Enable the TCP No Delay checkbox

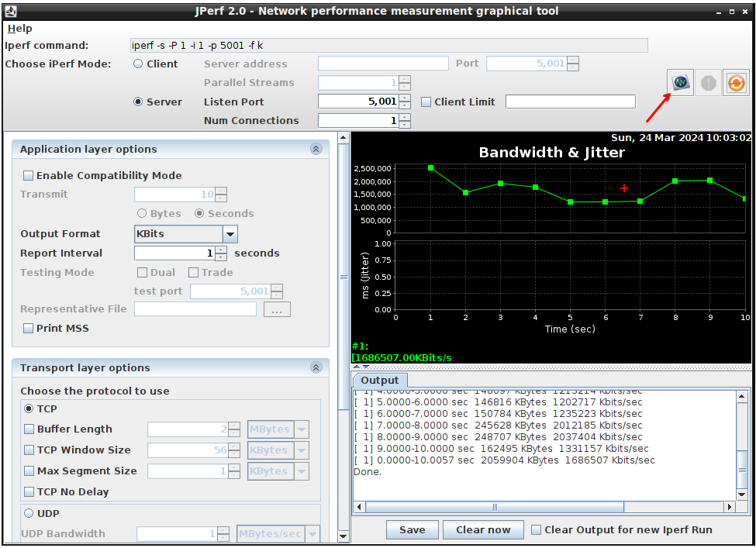[29, 492]
